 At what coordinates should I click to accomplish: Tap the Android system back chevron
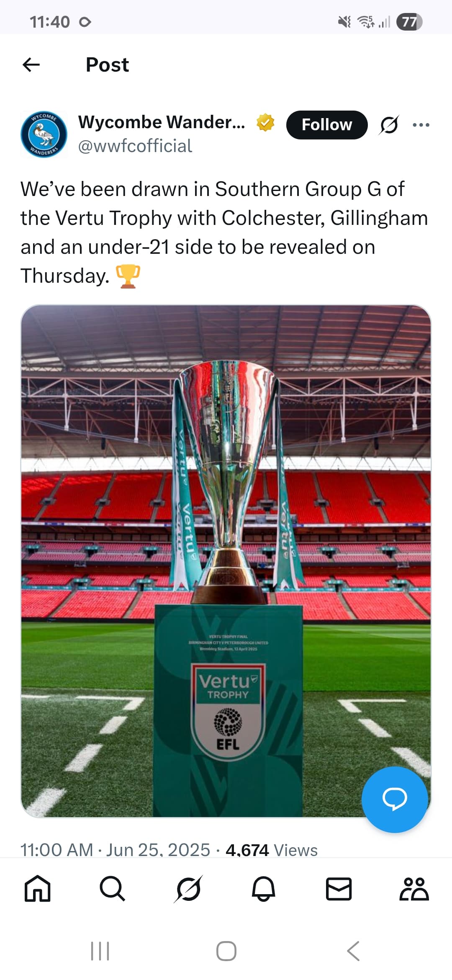pos(353,951)
